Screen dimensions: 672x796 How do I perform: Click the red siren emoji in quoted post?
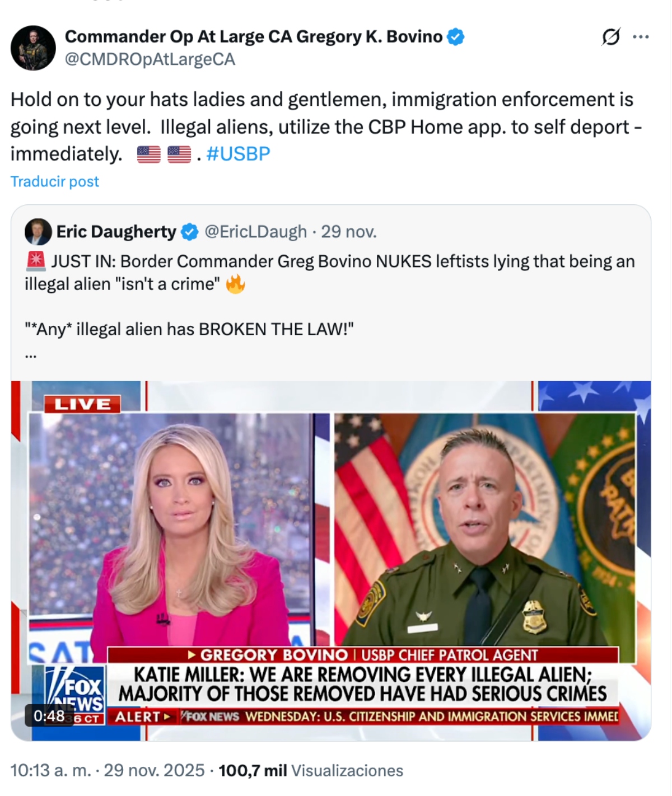click(x=36, y=261)
